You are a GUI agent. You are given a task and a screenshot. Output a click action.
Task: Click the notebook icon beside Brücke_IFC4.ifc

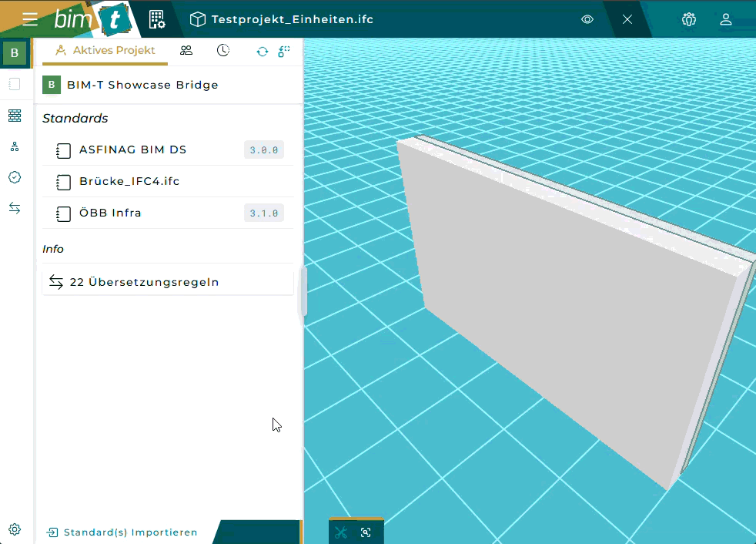pyautogui.click(x=63, y=182)
